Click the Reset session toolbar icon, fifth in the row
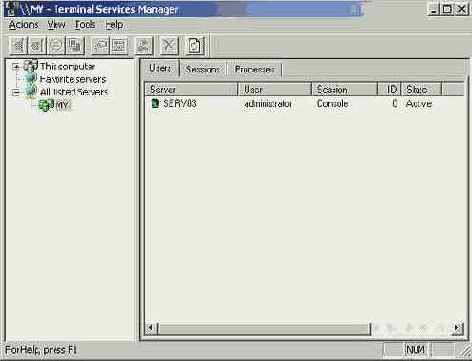472x361 pixels. pyautogui.click(x=100, y=45)
